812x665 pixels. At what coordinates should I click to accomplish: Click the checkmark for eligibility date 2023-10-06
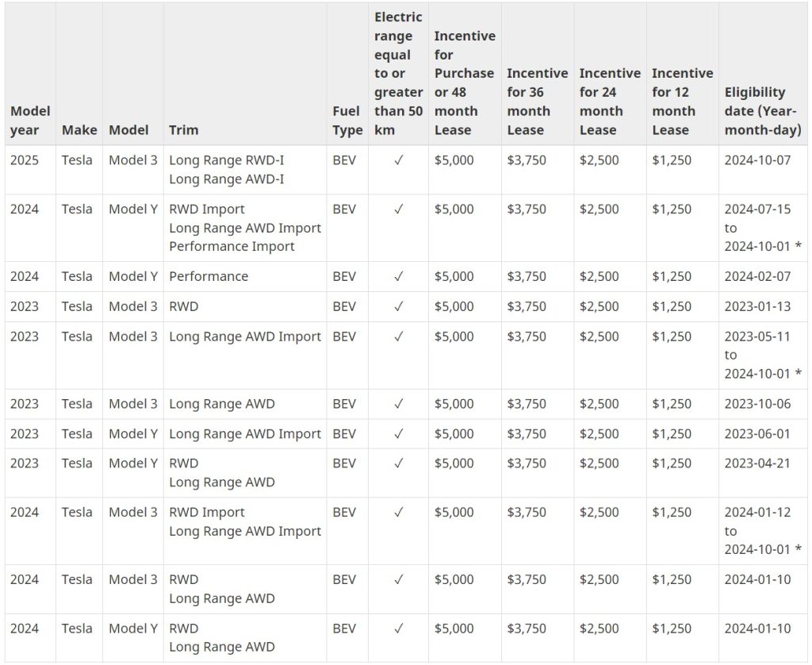click(x=398, y=404)
